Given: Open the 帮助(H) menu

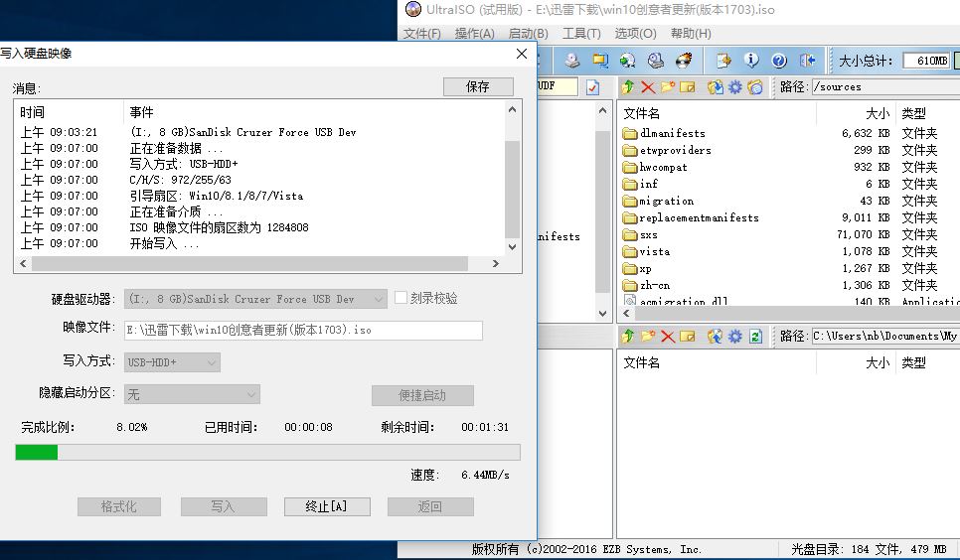Looking at the screenshot, I should (692, 33).
